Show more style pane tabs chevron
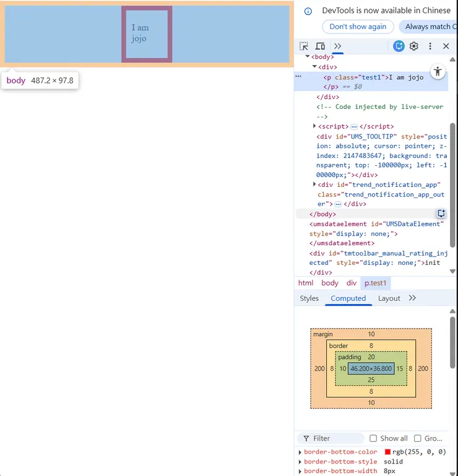 [x=412, y=298]
